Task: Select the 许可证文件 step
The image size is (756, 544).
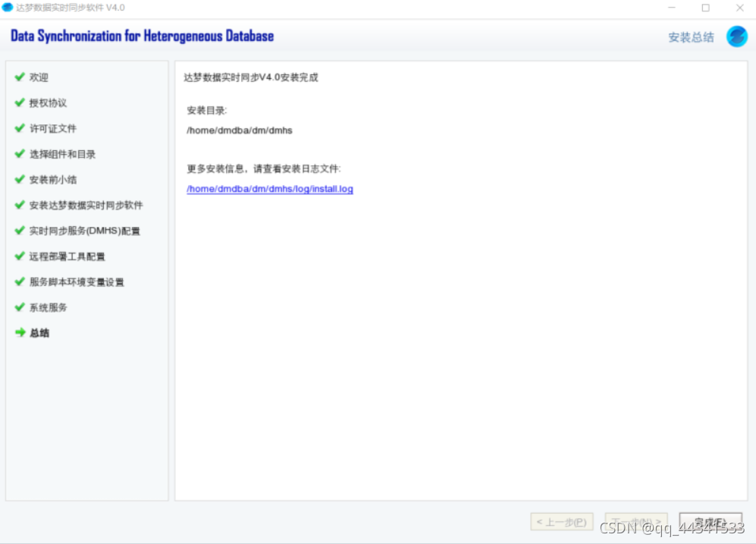Action: pyautogui.click(x=53, y=128)
